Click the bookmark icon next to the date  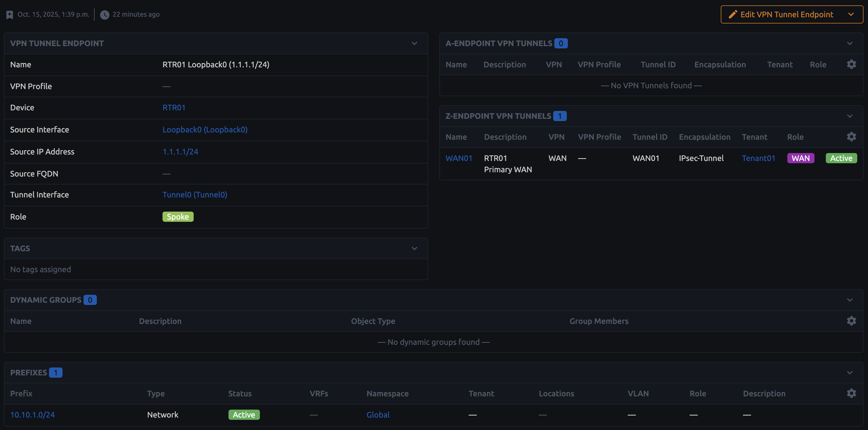[9, 14]
